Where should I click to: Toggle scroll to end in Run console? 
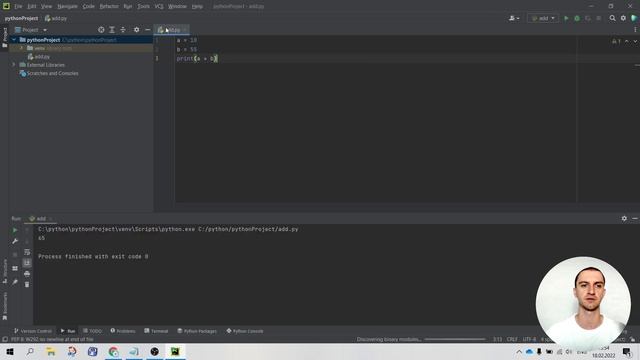tap(27, 263)
